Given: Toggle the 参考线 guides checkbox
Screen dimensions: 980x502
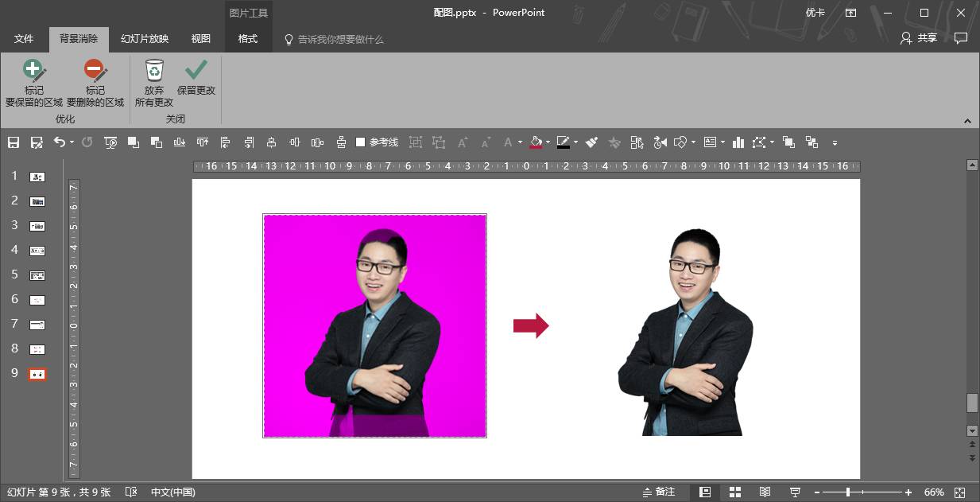Looking at the screenshot, I should click(x=361, y=142).
